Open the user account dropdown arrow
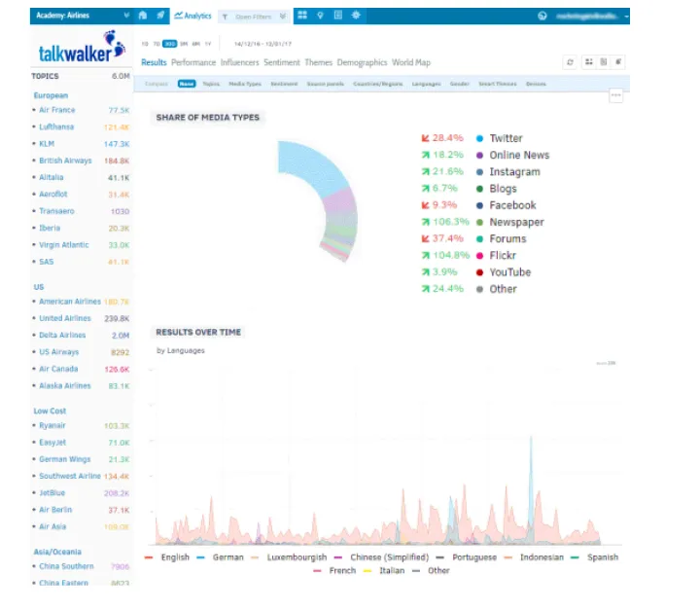 (626, 17)
